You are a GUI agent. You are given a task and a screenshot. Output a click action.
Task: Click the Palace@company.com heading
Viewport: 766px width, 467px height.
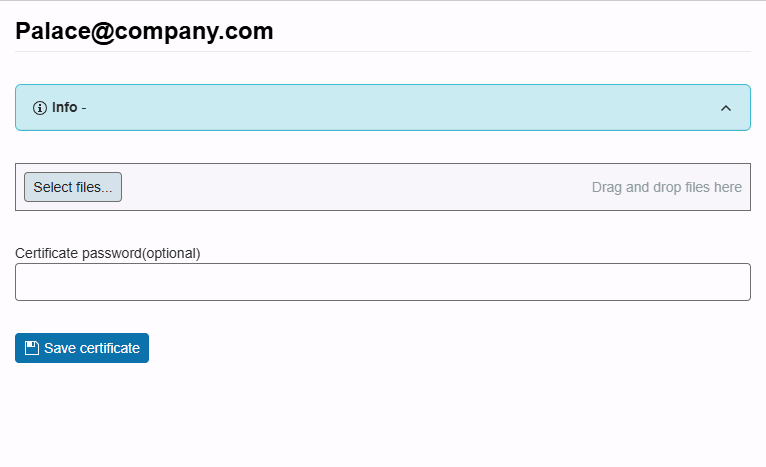tap(144, 31)
